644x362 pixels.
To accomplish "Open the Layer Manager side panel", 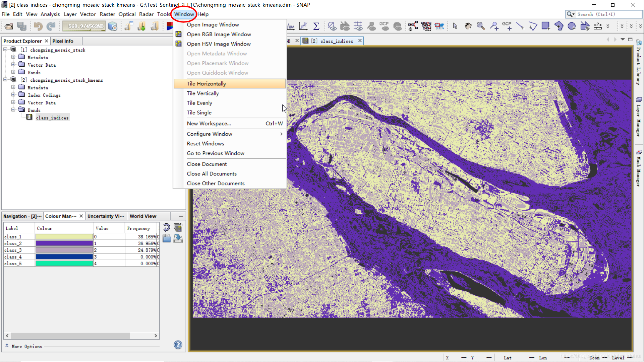I will pyautogui.click(x=639, y=117).
